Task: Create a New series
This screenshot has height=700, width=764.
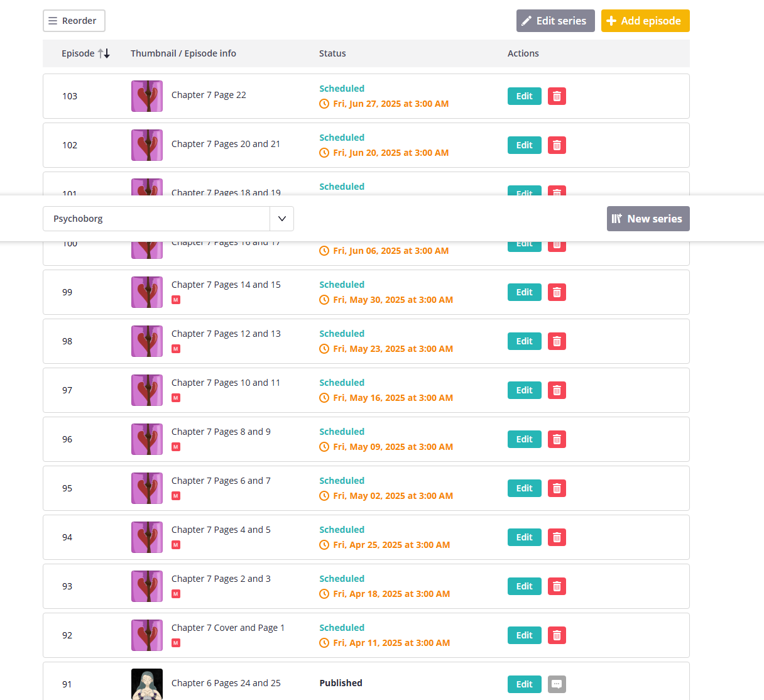Action: 648,219
